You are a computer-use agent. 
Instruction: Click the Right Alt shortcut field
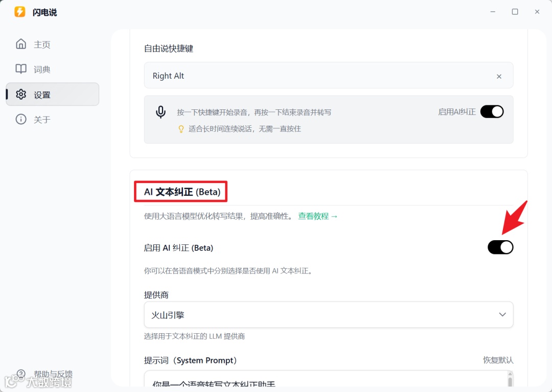pos(329,75)
